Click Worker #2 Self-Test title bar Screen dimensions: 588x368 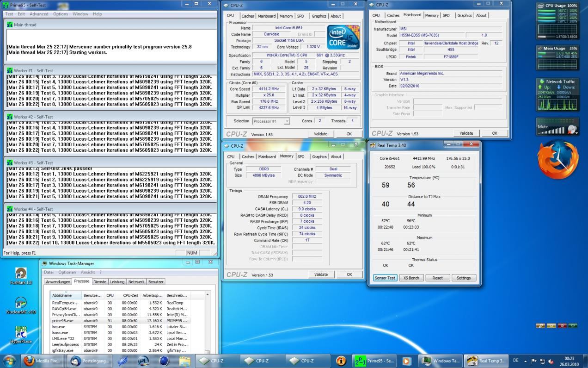click(x=110, y=117)
